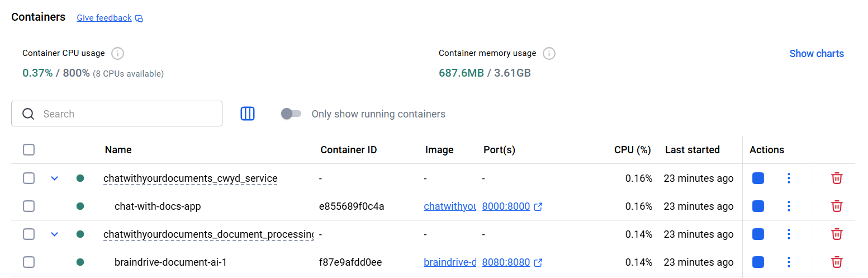Sort containers by Name column
The image size is (868, 278).
pyautogui.click(x=118, y=150)
